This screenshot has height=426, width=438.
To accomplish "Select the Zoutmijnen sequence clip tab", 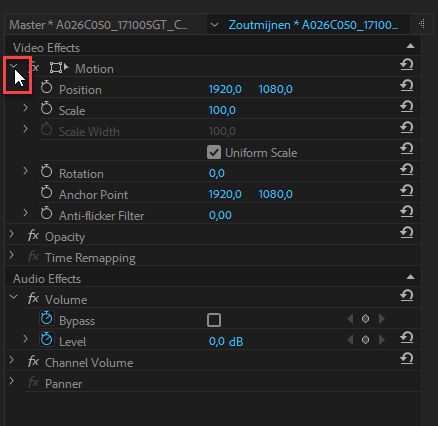I will [x=313, y=25].
